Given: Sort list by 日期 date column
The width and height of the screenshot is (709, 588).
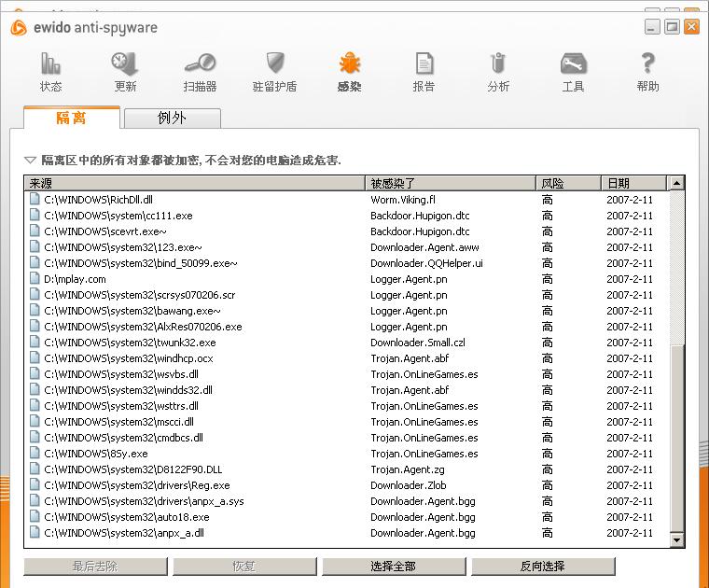Looking at the screenshot, I should (634, 183).
